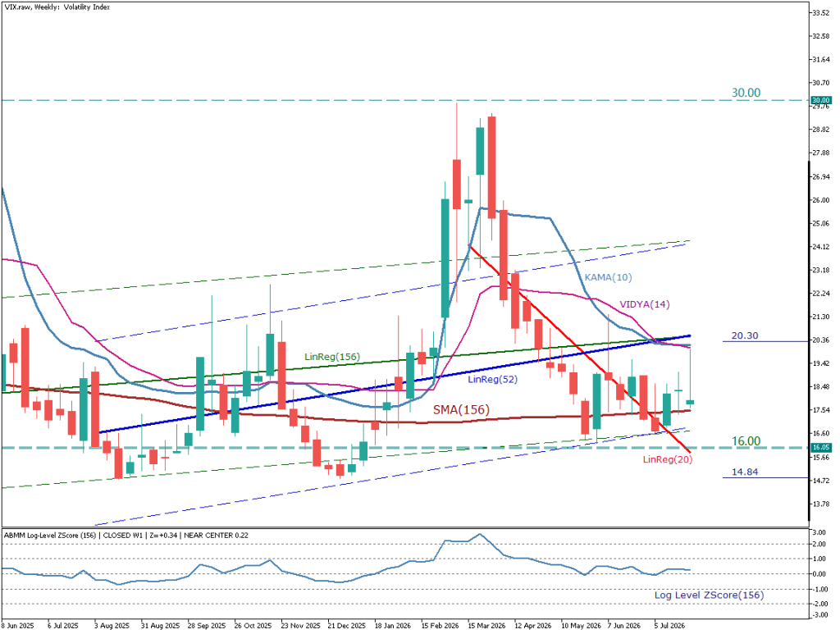840x634 pixels.
Task: Click the 22.24 price scale value
Action: [x=820, y=294]
